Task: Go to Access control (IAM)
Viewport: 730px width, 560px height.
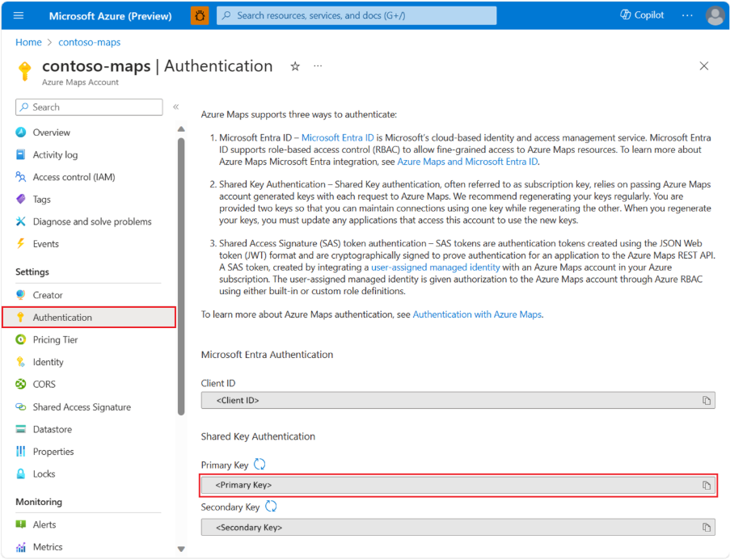Action: click(74, 177)
